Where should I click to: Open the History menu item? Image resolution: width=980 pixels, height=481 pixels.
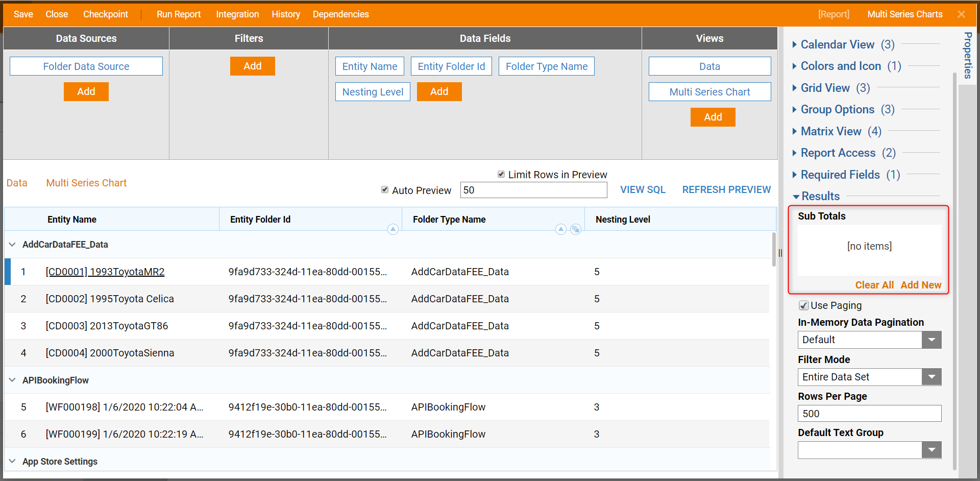coord(286,14)
